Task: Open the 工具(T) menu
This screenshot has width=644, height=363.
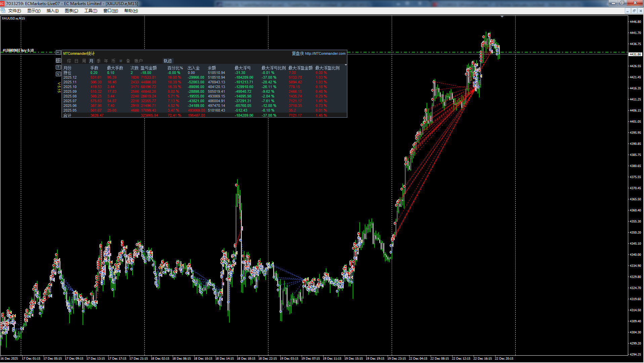Action: pyautogui.click(x=90, y=11)
